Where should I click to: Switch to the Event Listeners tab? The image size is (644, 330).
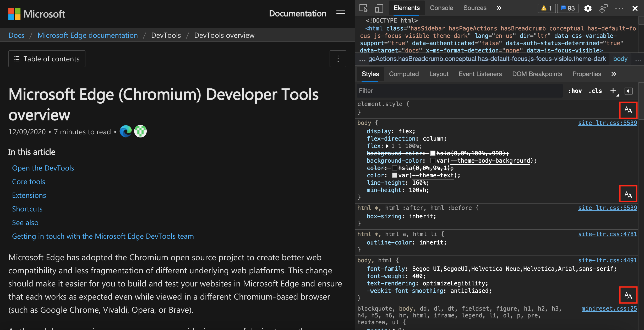(x=480, y=74)
